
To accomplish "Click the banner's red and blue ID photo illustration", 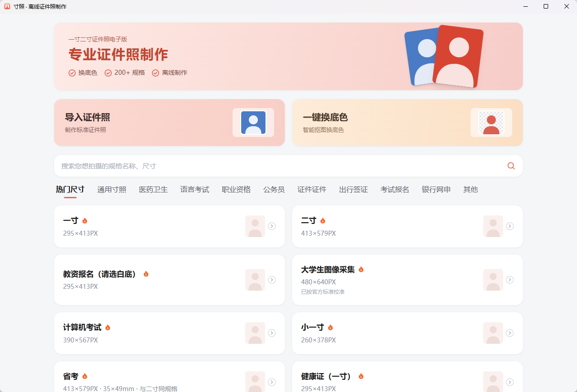I will pyautogui.click(x=444, y=56).
